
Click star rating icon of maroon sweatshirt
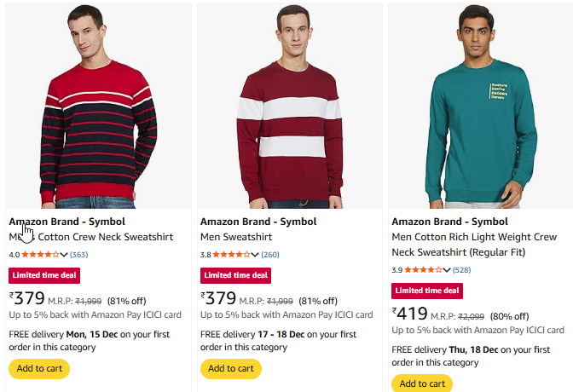click(232, 254)
